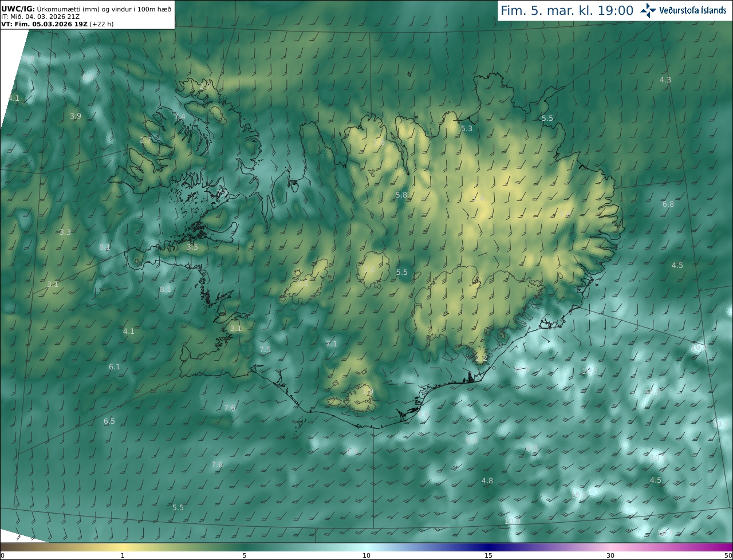This screenshot has width=733, height=560.
Task: Click the colorbar tick label 50
Action: [x=728, y=555]
